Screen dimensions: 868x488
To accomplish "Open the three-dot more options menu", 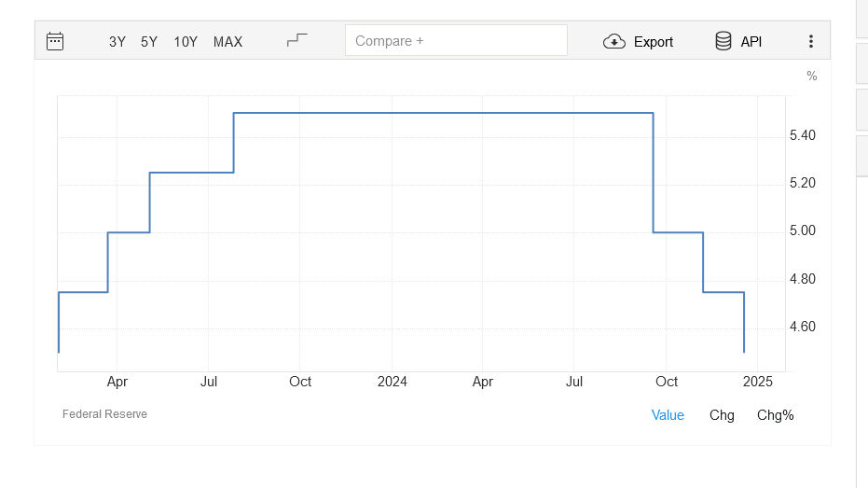I will click(810, 41).
